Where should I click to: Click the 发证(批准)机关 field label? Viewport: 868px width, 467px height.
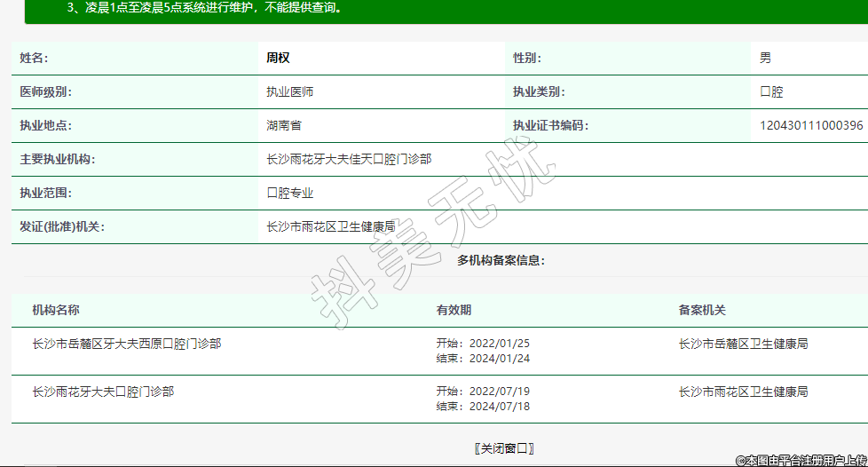tap(62, 226)
